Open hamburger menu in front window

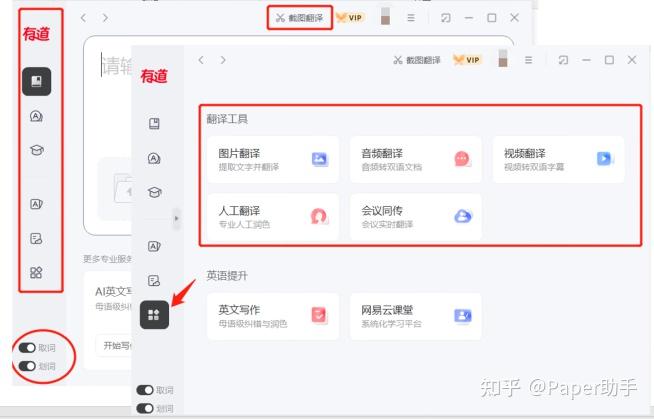[528, 60]
